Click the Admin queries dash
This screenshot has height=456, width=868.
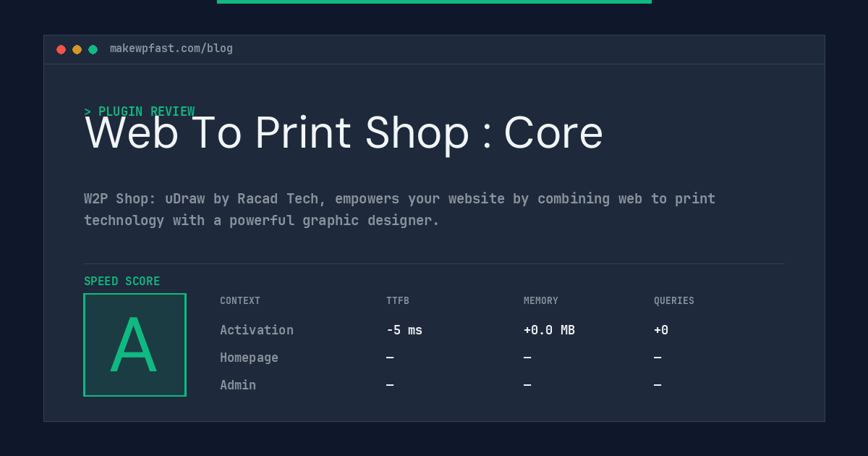click(x=658, y=385)
